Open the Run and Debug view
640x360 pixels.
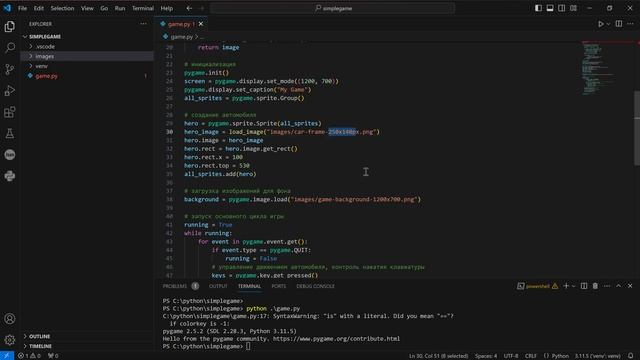pos(10,91)
